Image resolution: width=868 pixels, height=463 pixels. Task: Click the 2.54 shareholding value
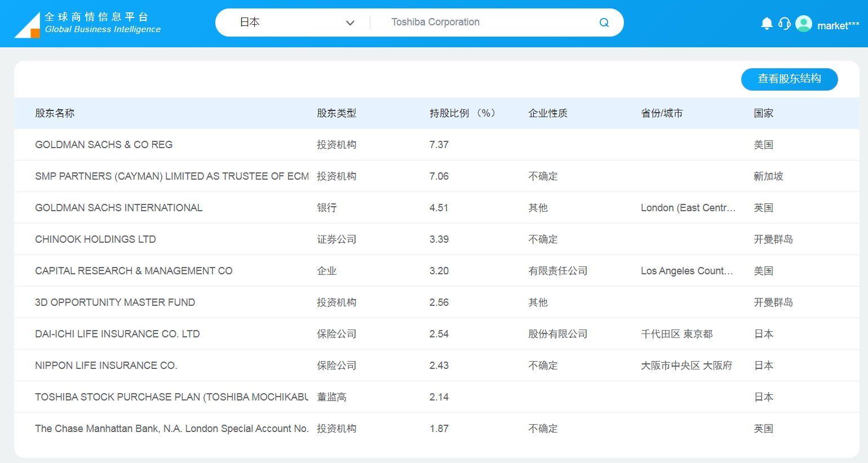point(439,334)
